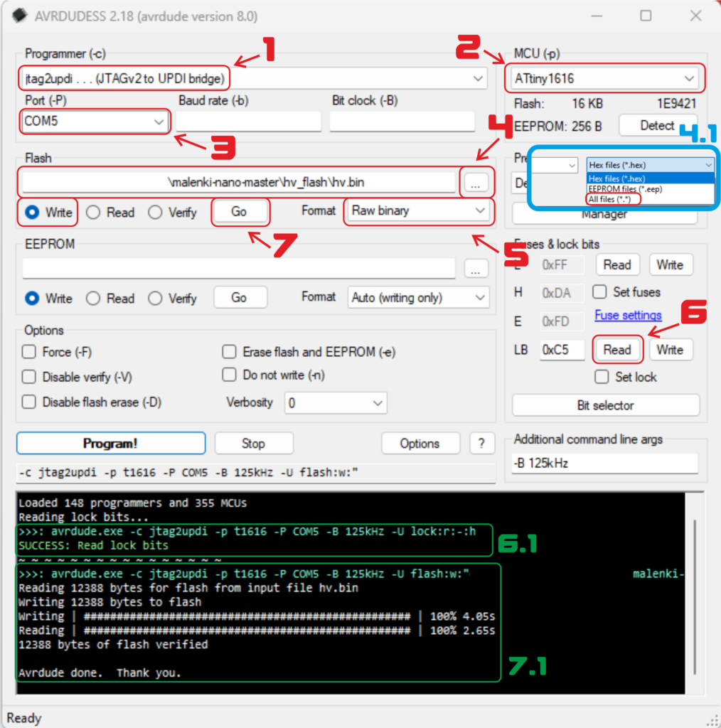Viewport: 721px width, 728px height.
Task: Select Flash Verify radio button
Action: click(x=173, y=212)
